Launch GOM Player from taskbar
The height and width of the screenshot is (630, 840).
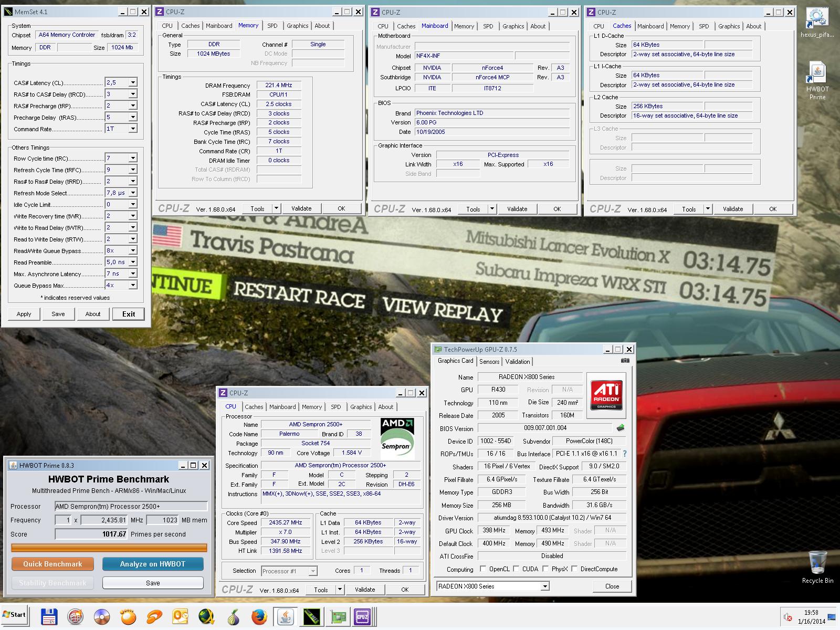(x=128, y=617)
